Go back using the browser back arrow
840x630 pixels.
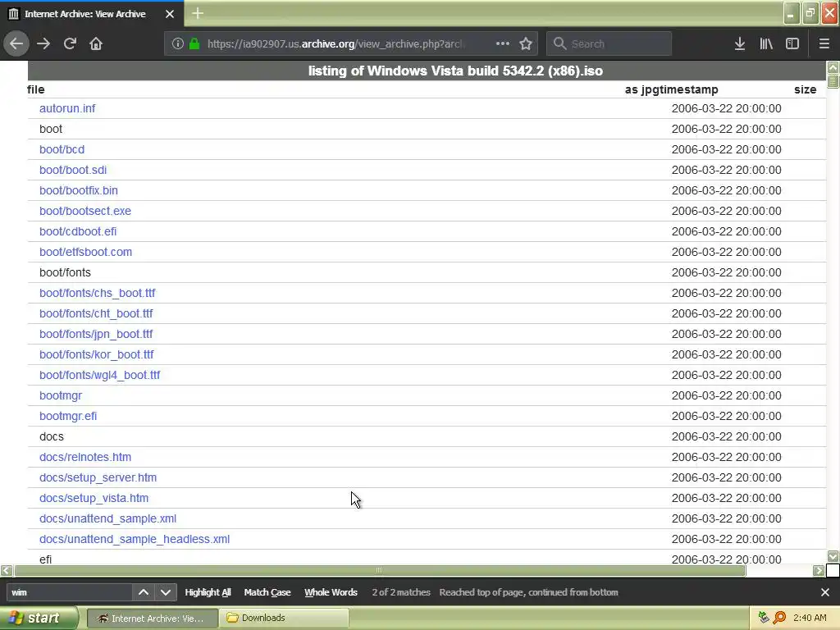click(16, 43)
